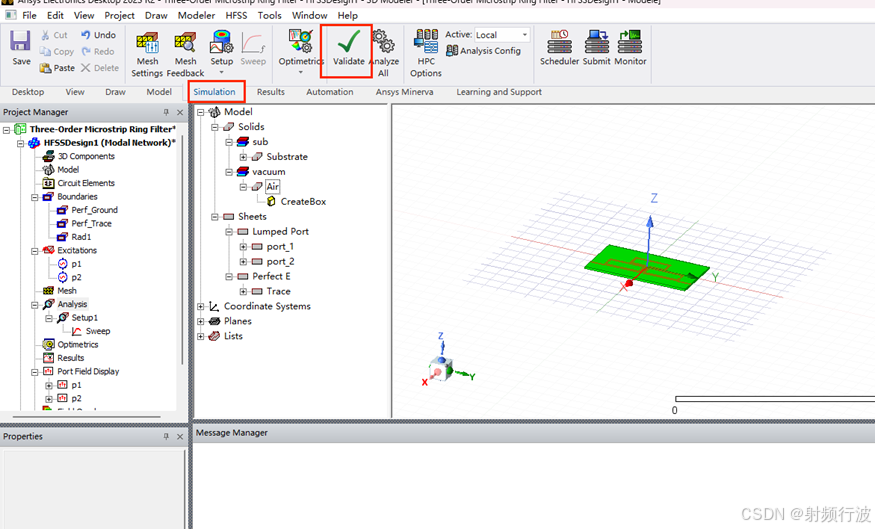
Task: Open the Optimetrics dropdown arrow
Action: coord(300,73)
